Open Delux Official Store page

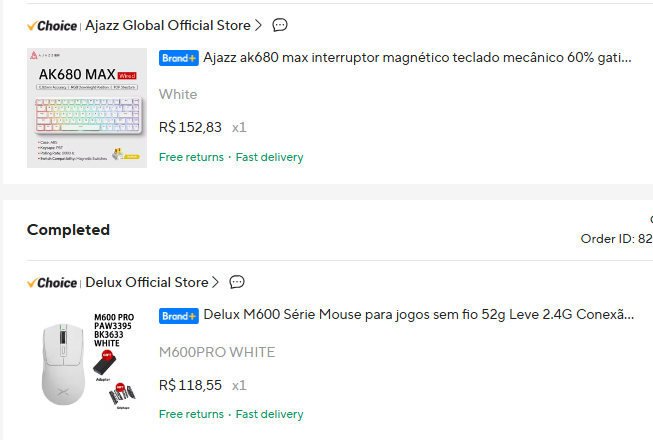[147, 282]
